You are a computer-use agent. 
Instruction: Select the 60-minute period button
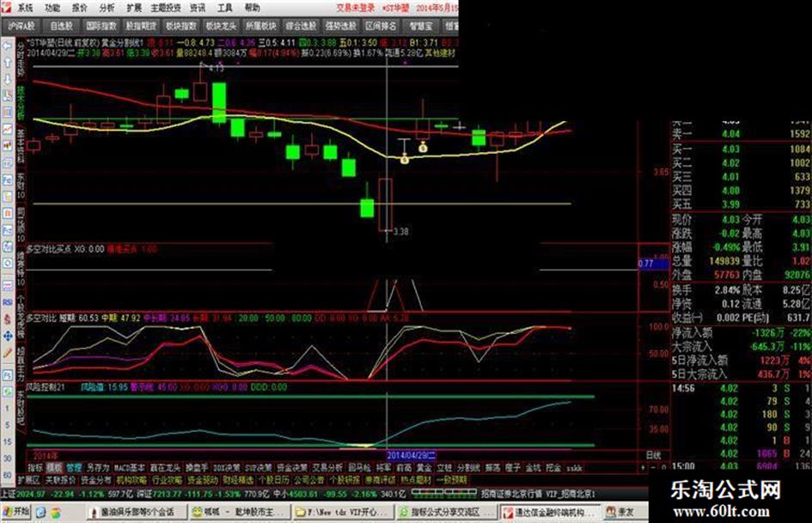coord(7,475)
